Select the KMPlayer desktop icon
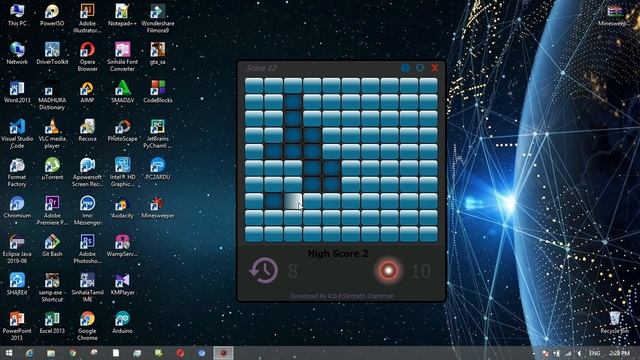The image size is (640, 360). click(x=122, y=283)
